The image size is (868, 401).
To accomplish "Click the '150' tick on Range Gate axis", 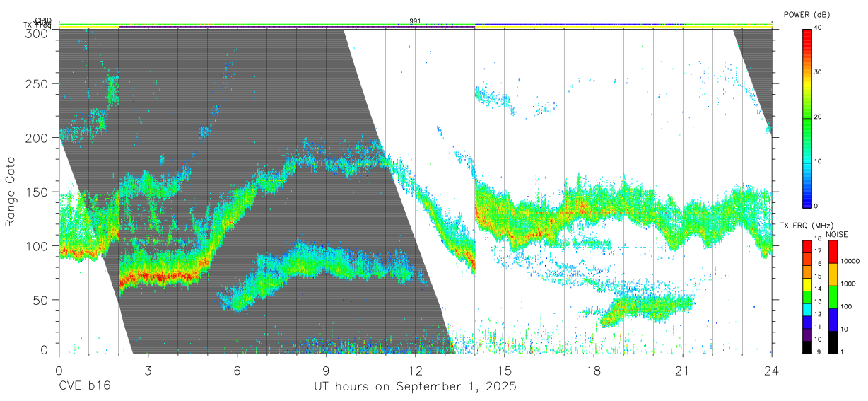I will tap(36, 192).
